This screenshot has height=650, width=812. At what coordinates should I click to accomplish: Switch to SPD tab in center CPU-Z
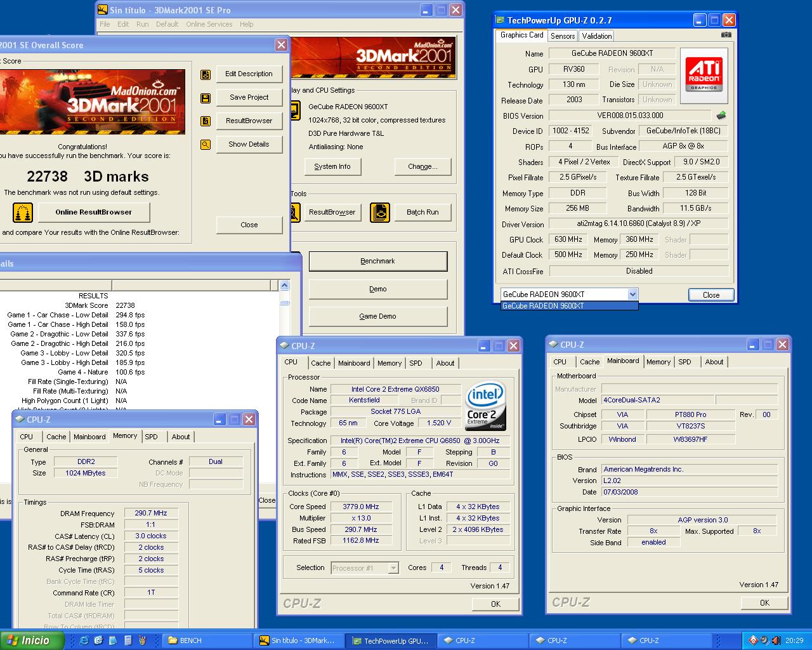(x=416, y=363)
